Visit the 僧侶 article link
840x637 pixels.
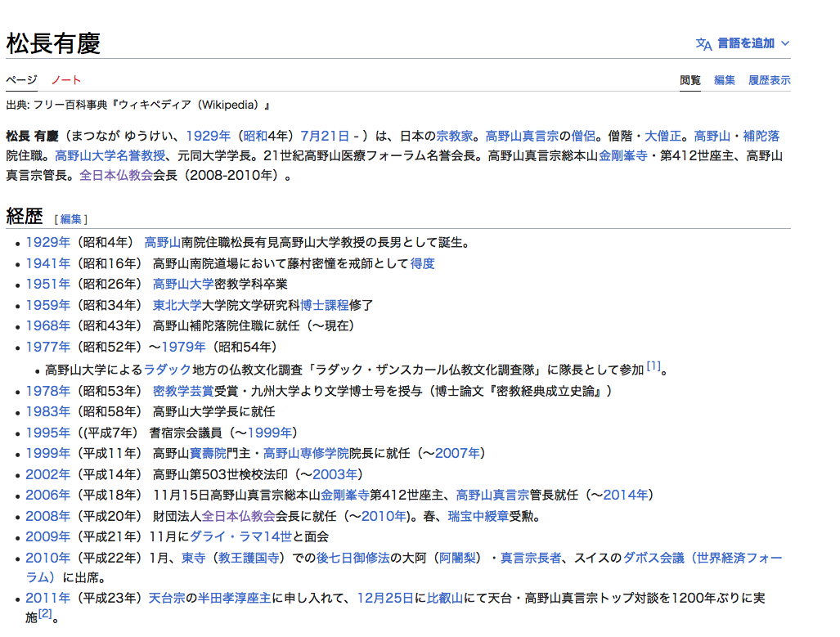click(x=583, y=136)
